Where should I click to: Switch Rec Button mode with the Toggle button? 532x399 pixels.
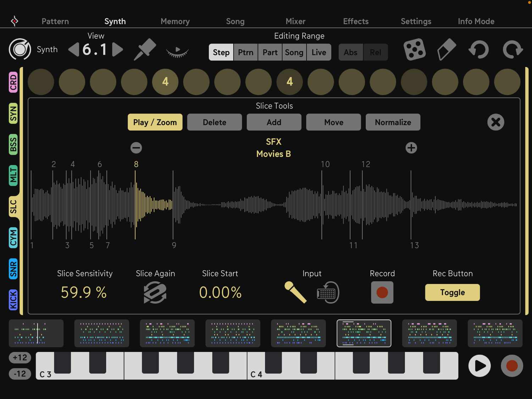click(x=452, y=292)
